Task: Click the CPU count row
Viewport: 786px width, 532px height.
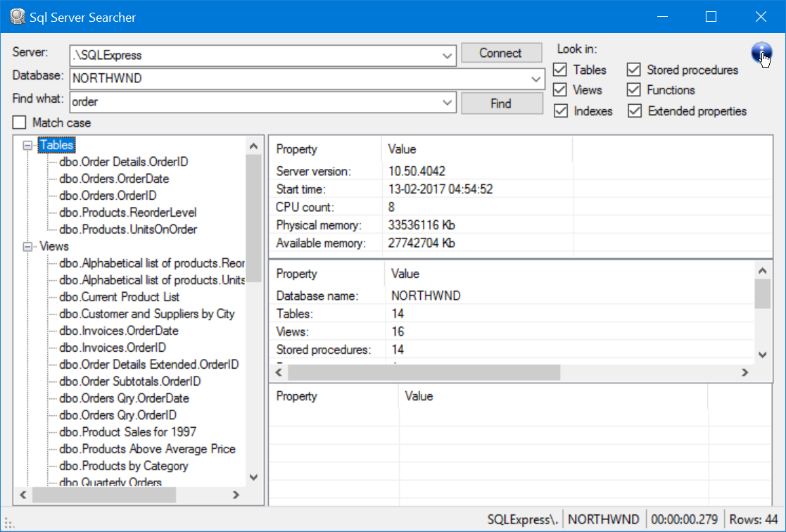Action: [x=521, y=207]
